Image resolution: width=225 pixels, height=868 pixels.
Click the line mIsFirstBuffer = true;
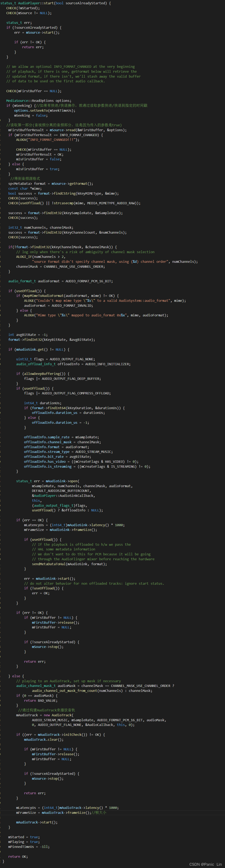click(38, 169)
